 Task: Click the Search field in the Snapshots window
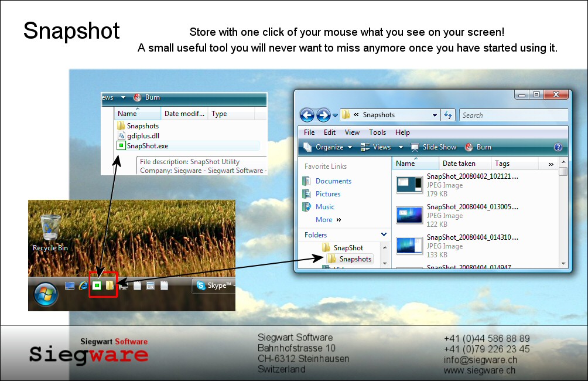514,115
